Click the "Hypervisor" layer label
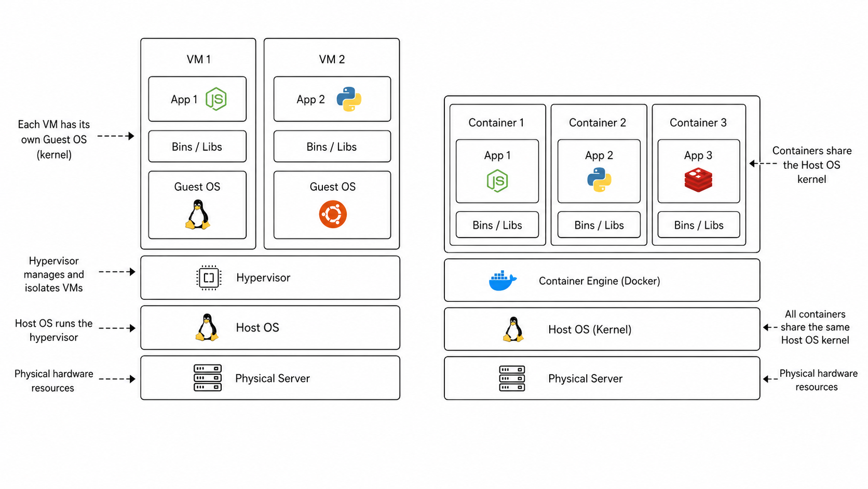 (263, 277)
